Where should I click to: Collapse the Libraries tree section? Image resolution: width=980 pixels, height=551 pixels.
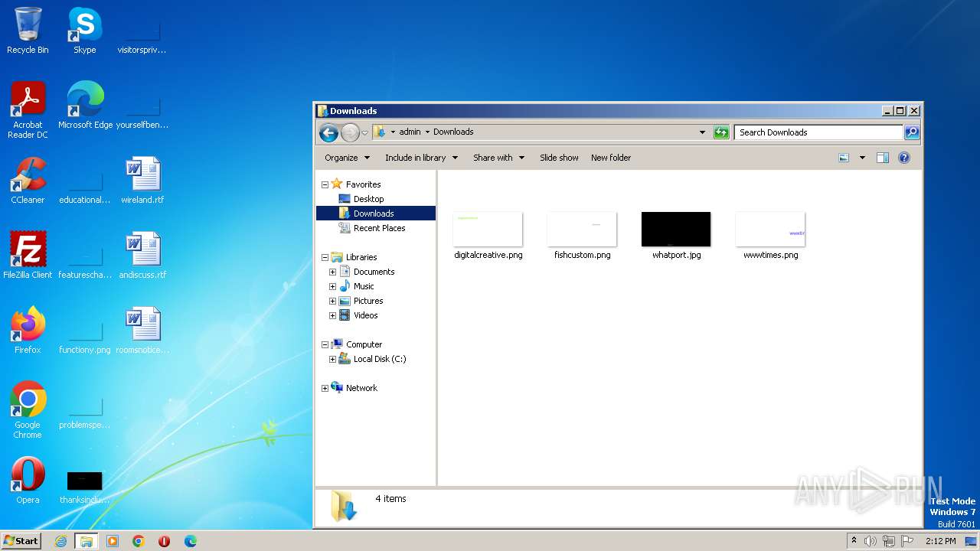click(325, 257)
